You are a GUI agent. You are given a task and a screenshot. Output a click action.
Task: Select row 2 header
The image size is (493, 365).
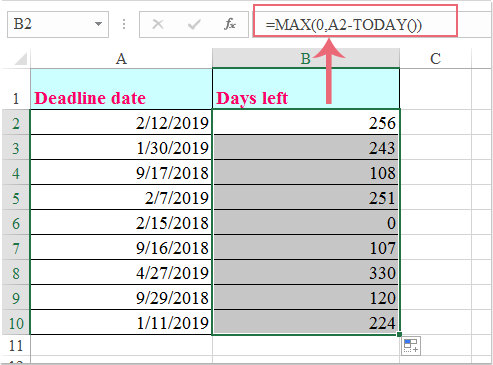(16, 122)
